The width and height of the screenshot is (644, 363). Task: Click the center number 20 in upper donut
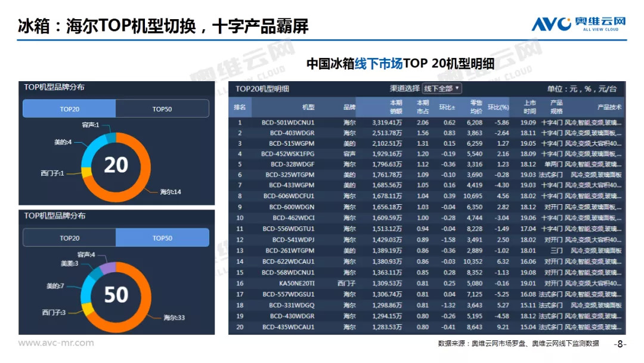tap(116, 165)
